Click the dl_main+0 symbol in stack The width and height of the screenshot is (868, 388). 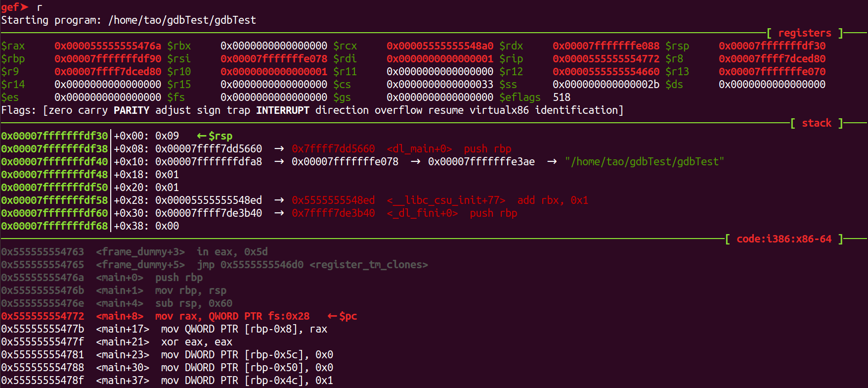click(x=419, y=148)
